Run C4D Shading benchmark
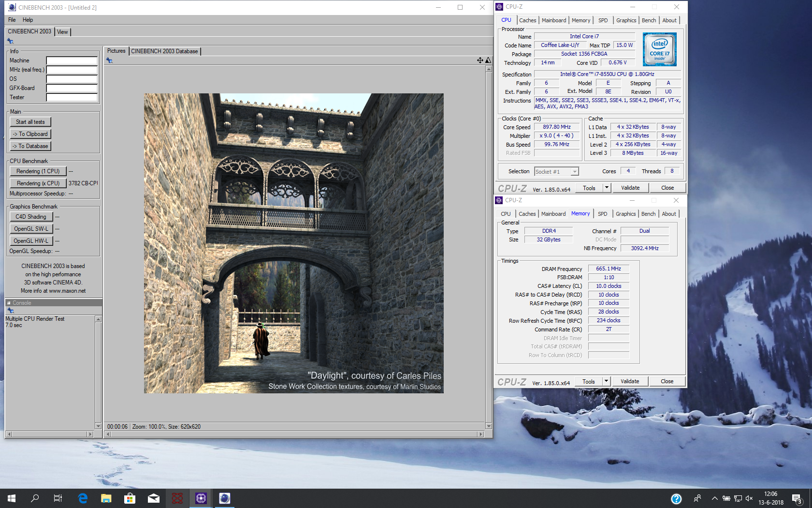 click(31, 217)
